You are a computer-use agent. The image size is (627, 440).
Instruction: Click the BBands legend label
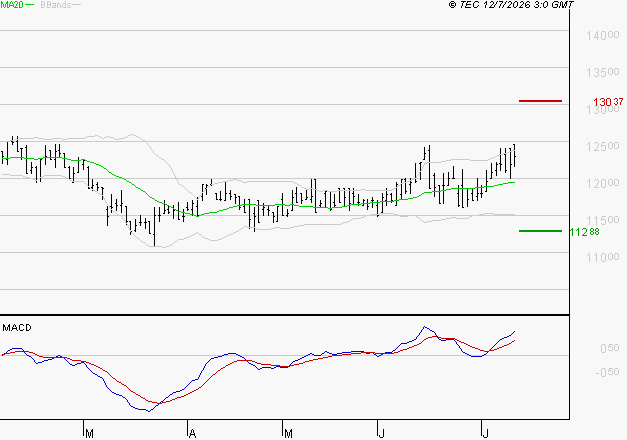pyautogui.click(x=56, y=5)
